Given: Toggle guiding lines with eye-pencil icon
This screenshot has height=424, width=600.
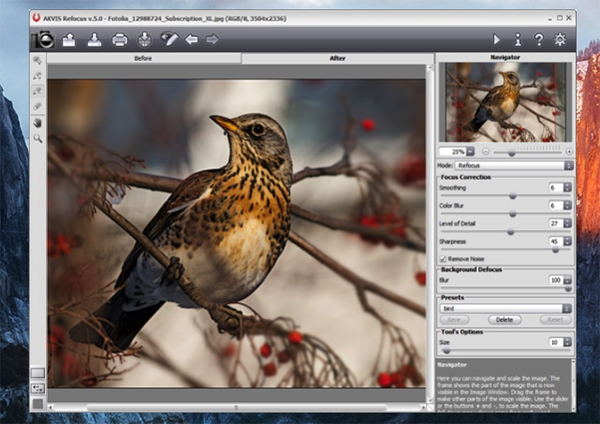Looking at the screenshot, I should point(170,39).
